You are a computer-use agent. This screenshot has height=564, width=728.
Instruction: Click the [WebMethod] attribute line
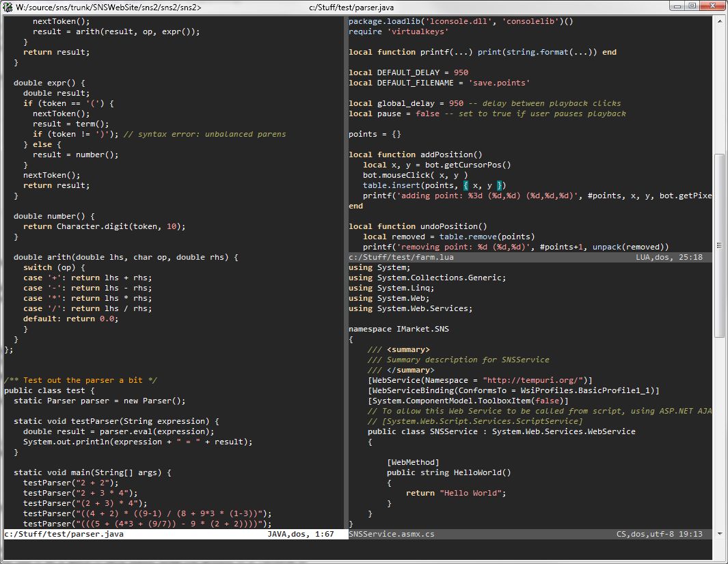412,461
